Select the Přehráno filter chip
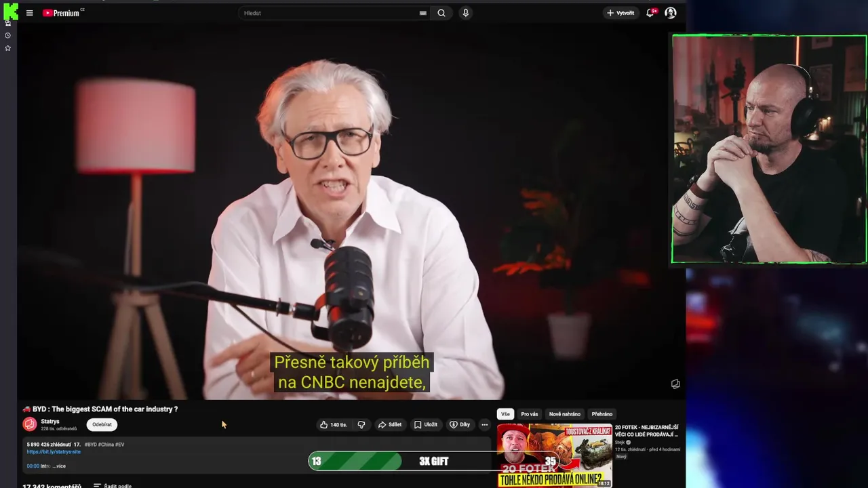The image size is (868, 488). 602,414
